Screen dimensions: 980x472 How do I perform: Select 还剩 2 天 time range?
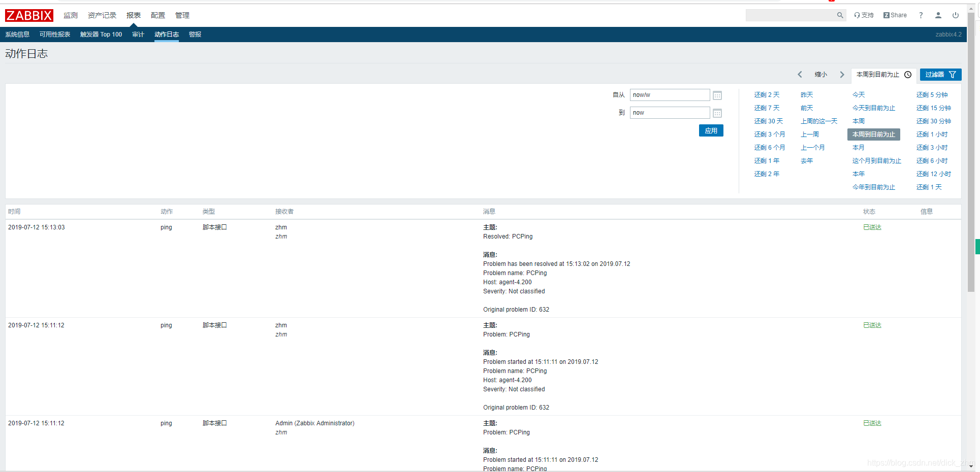tap(767, 95)
